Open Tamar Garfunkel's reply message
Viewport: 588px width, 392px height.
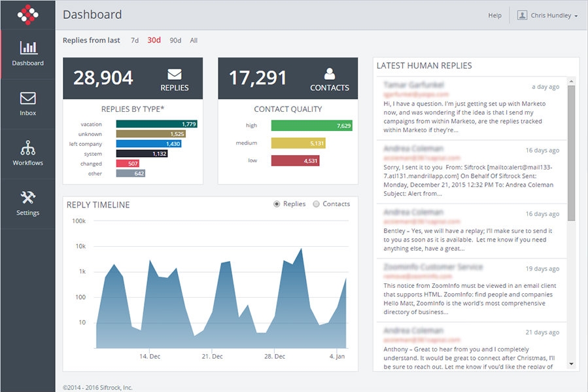(x=470, y=107)
